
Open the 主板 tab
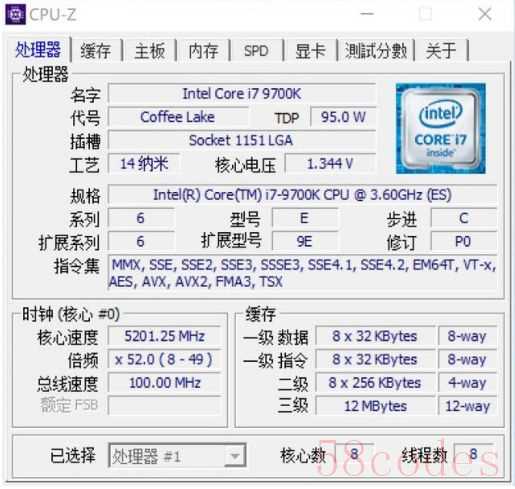point(149,51)
